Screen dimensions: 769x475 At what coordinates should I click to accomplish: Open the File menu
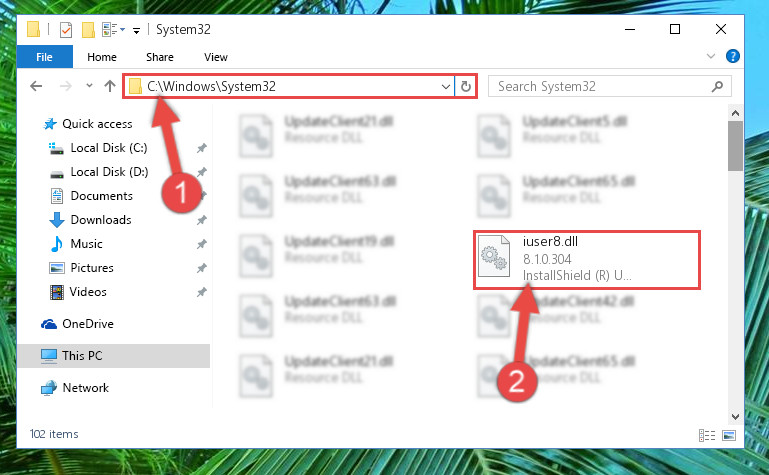click(45, 57)
